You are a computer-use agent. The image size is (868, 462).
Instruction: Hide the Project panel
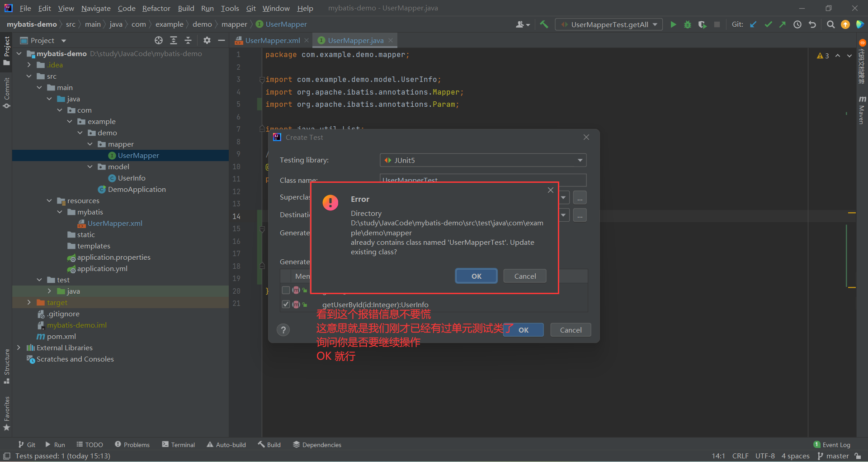coord(222,41)
